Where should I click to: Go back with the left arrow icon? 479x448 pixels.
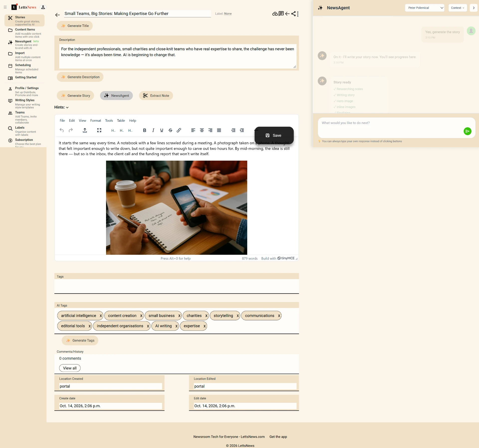pos(57,15)
